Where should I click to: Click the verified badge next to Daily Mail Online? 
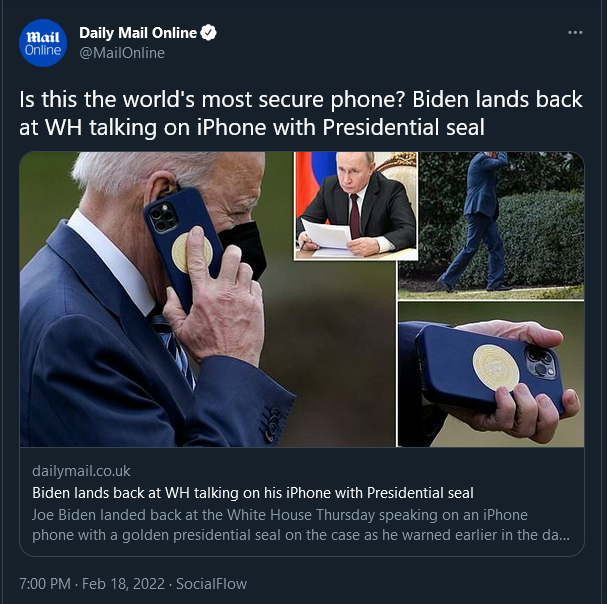[x=209, y=33]
